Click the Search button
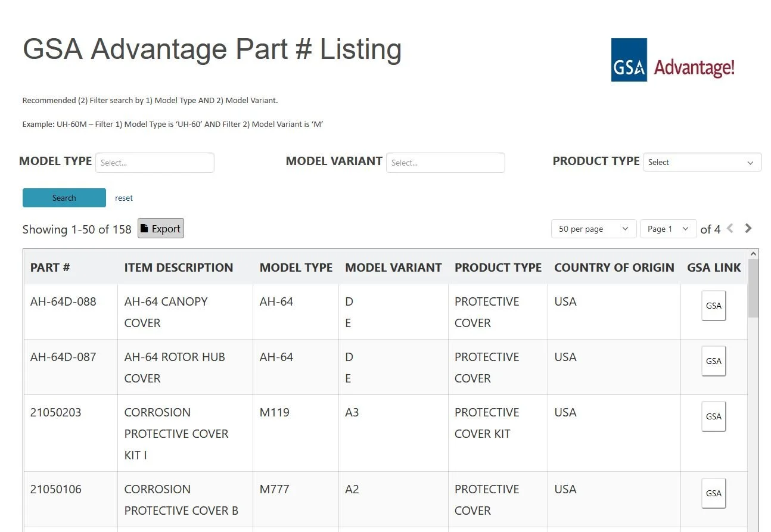Image resolution: width=771 pixels, height=532 pixels. [x=64, y=198]
